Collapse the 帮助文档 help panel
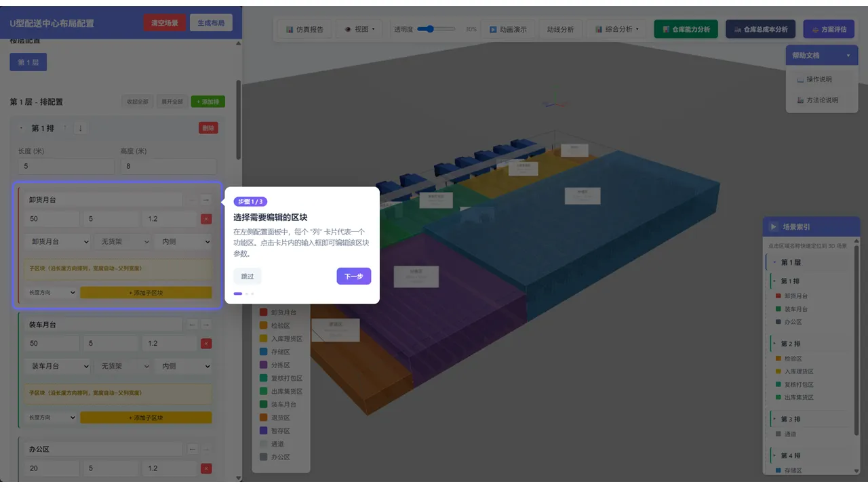 click(822, 56)
